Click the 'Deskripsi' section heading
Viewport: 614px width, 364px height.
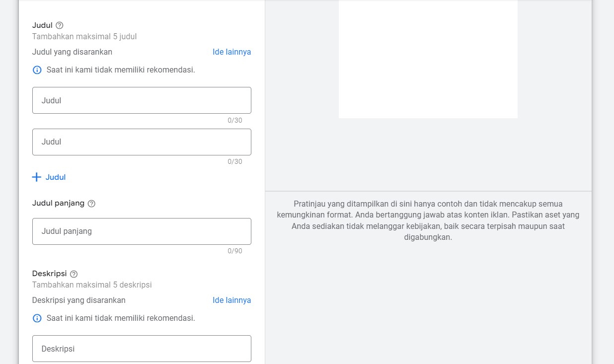pos(49,274)
